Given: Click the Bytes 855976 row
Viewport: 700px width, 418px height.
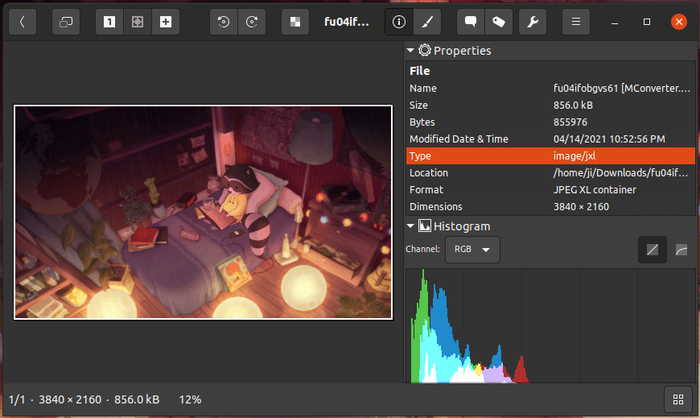Looking at the screenshot, I should click(550, 122).
